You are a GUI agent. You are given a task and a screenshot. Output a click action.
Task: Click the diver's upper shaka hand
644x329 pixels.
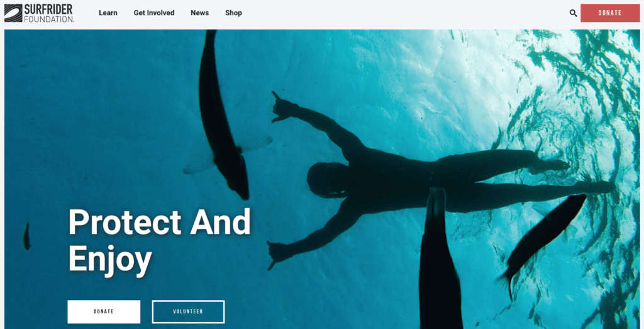tap(282, 108)
